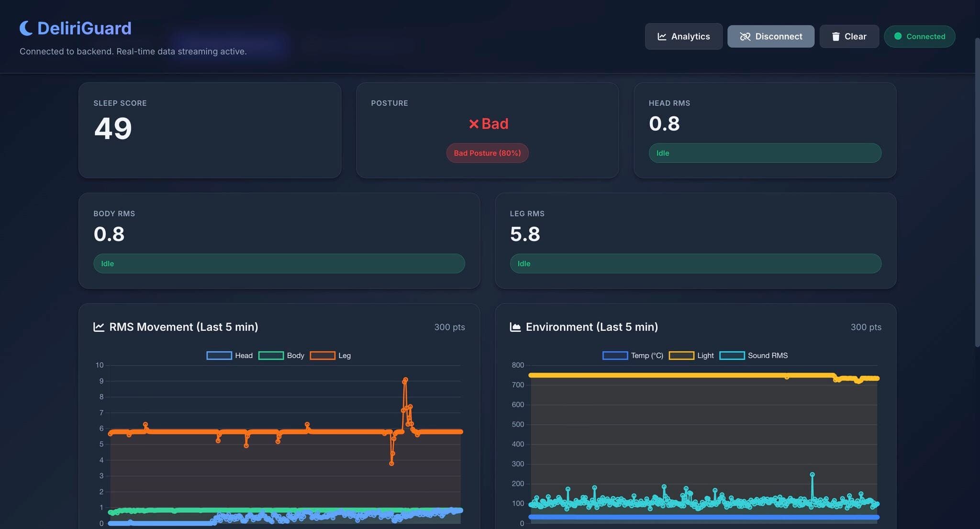Toggle the Temp (°C) series in Environment legend

(x=634, y=355)
